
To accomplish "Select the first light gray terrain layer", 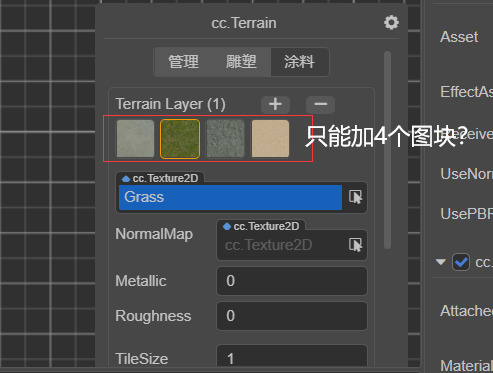I will click(x=135, y=138).
